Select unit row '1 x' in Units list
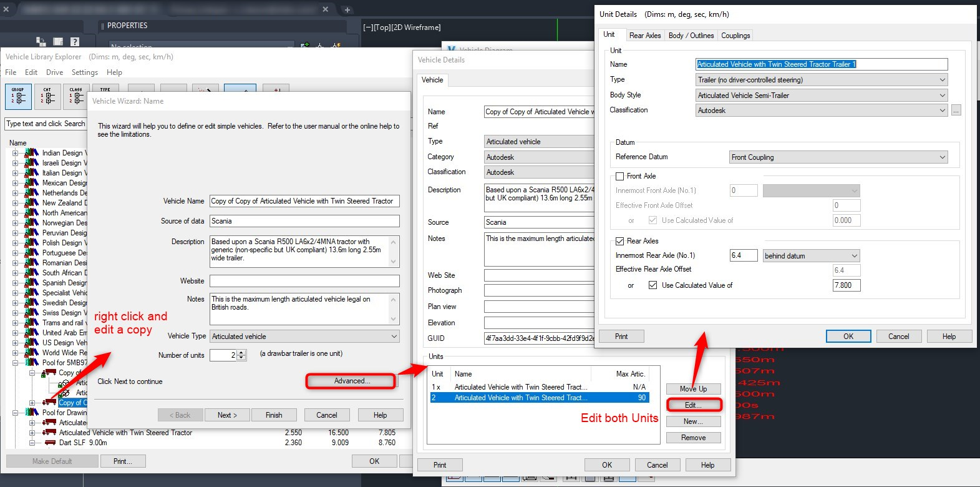 tap(540, 387)
